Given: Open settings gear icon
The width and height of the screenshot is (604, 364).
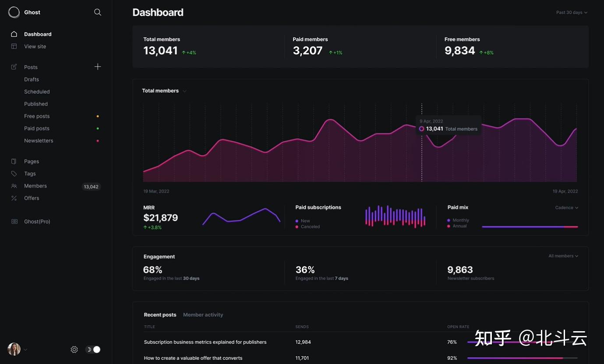Looking at the screenshot, I should click(74, 350).
